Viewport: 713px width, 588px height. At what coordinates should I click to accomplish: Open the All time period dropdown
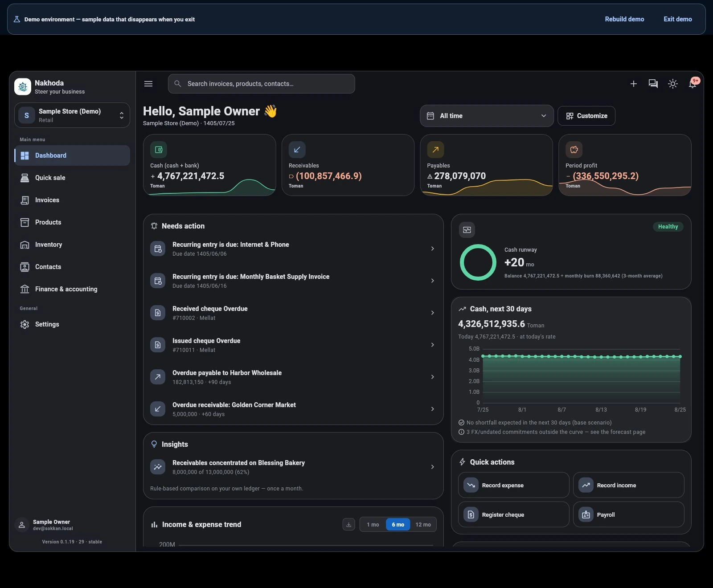pyautogui.click(x=487, y=116)
